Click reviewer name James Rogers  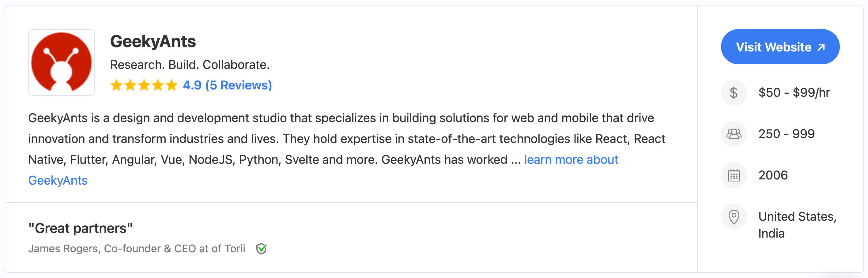pos(64,249)
